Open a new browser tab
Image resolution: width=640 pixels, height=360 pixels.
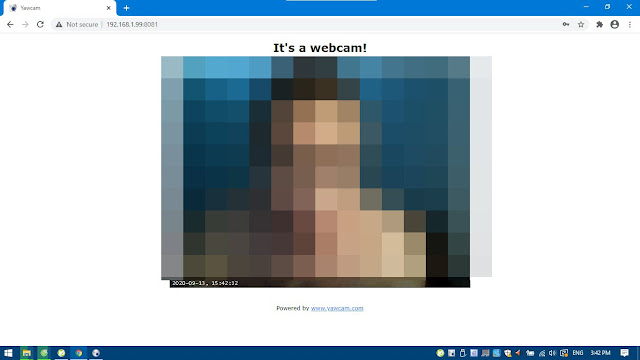(x=126, y=8)
